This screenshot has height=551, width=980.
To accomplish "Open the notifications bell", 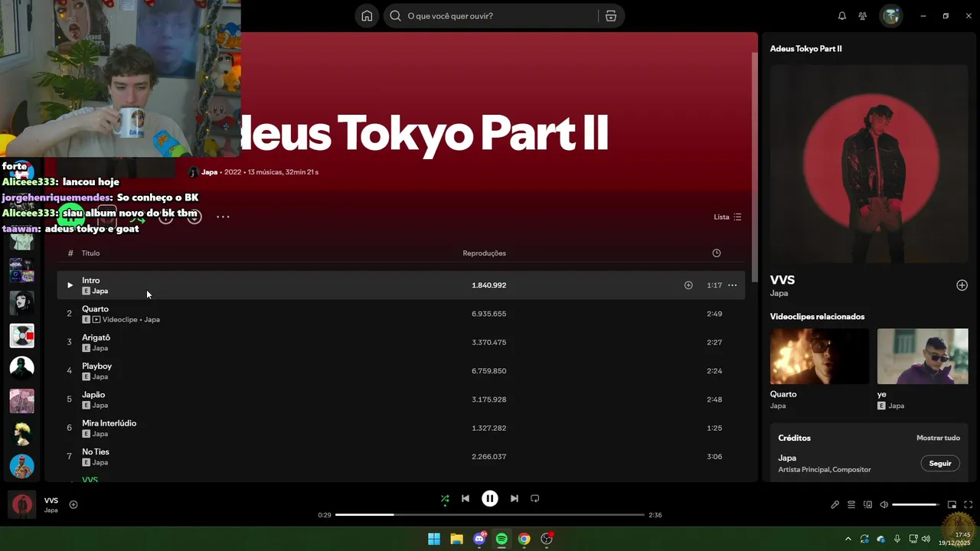I will 842,16.
